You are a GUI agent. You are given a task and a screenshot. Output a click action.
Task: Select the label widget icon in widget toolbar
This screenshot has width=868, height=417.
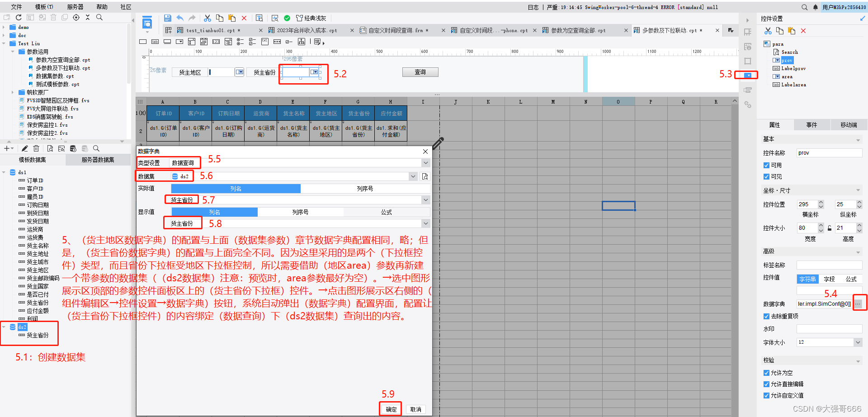pos(155,42)
